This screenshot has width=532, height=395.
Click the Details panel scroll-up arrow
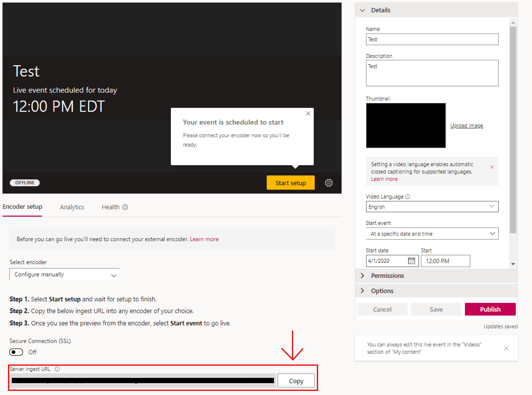(513, 23)
